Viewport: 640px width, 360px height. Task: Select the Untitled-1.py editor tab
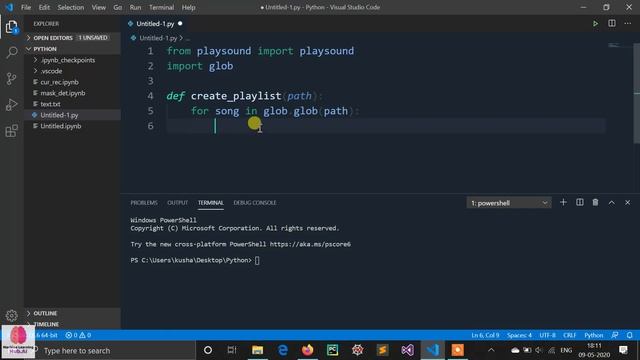coord(155,24)
